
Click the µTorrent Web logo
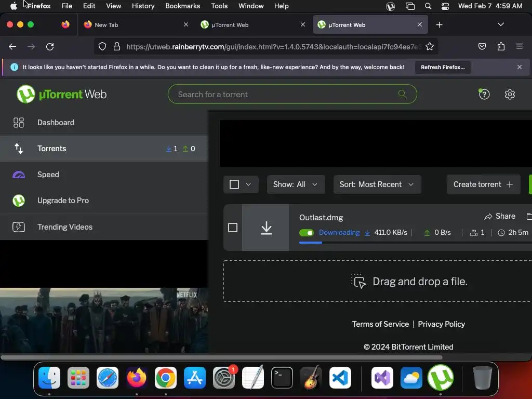61,94
